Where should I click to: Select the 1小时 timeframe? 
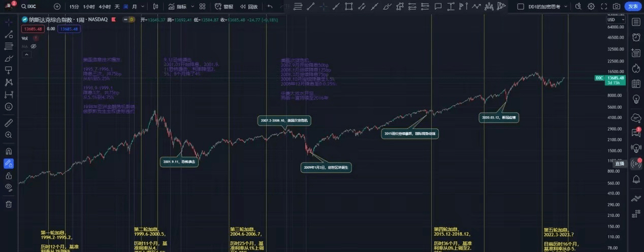pyautogui.click(x=89, y=7)
